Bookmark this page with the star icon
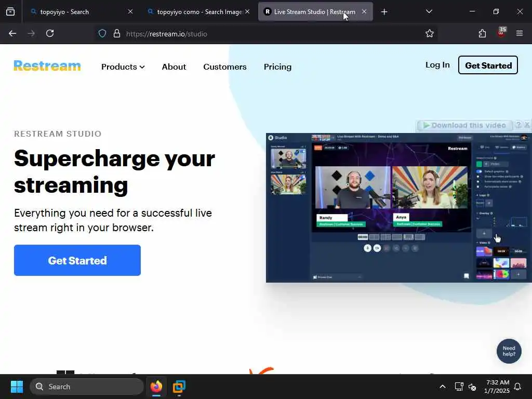The image size is (532, 399). tap(430, 33)
